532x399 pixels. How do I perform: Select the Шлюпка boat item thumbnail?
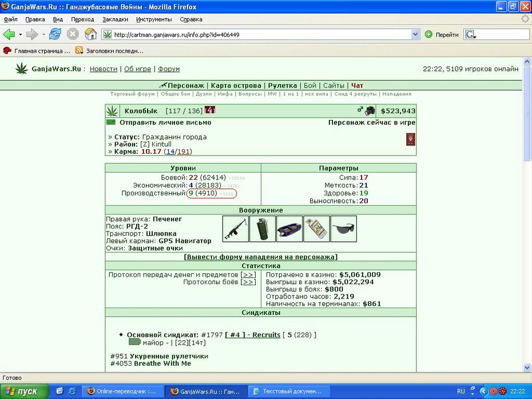[x=289, y=229]
